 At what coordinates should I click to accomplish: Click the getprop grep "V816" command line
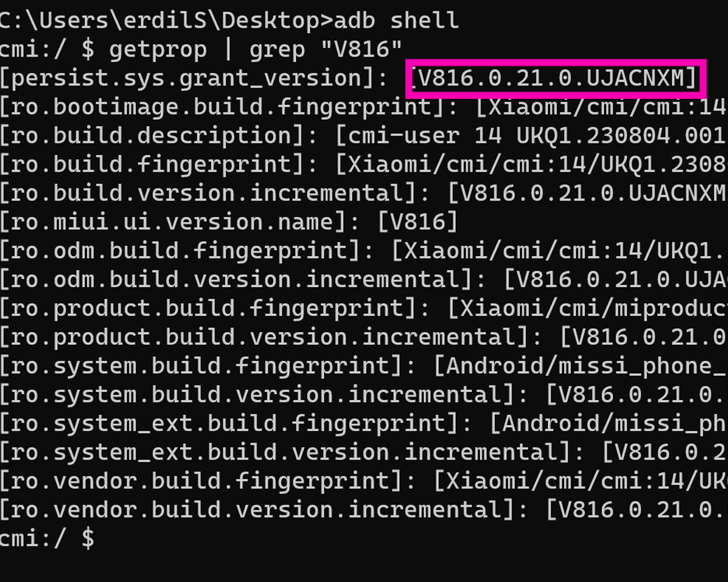(x=201, y=50)
